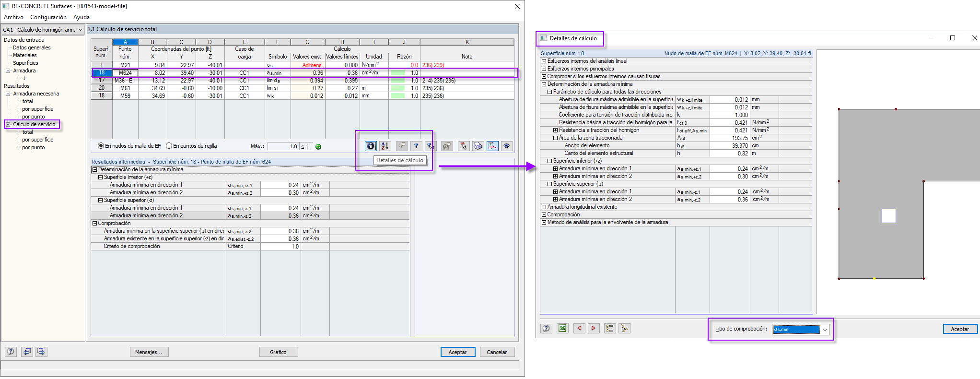Click 'Criterio de comprobación' row
The image size is (980, 379).
250,247
